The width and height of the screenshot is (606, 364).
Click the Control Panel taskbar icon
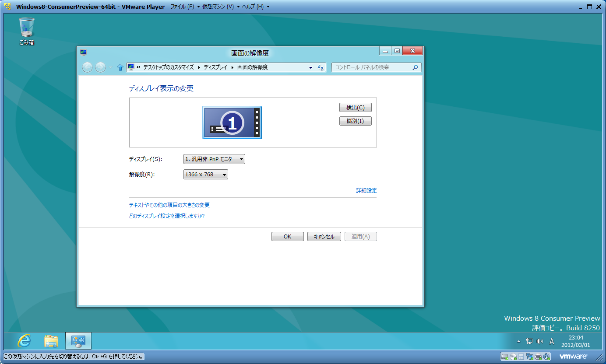[78, 341]
